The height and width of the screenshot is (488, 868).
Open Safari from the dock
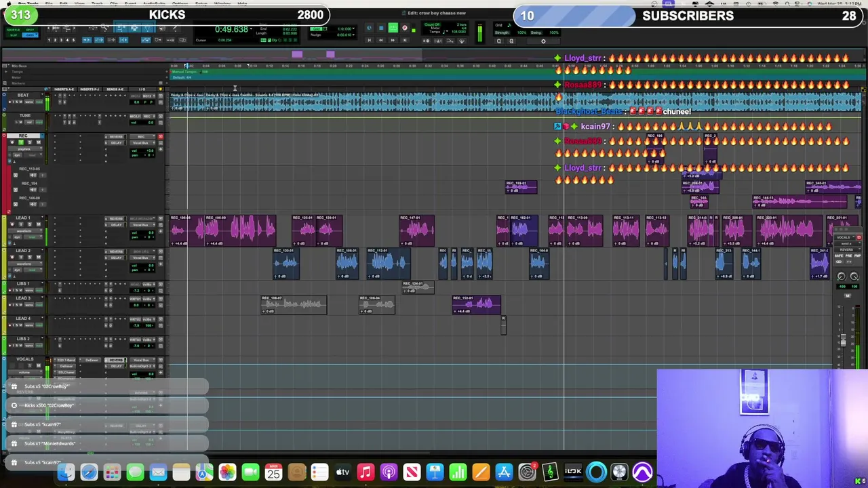pos(89,472)
